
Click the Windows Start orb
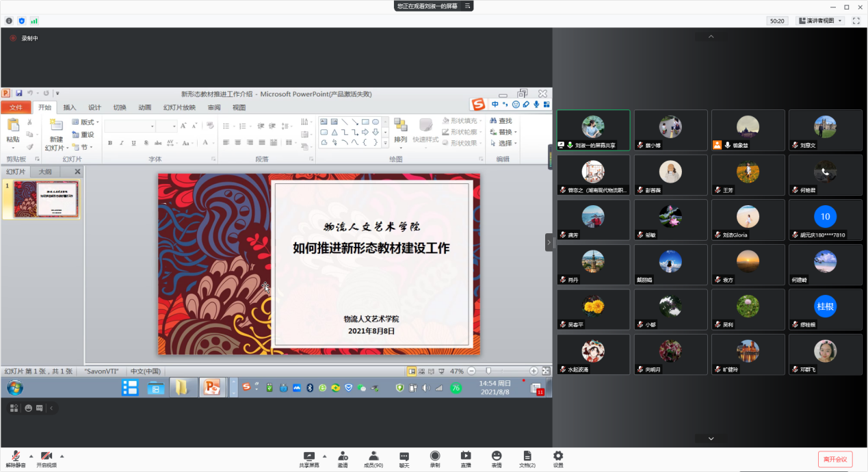pos(14,388)
